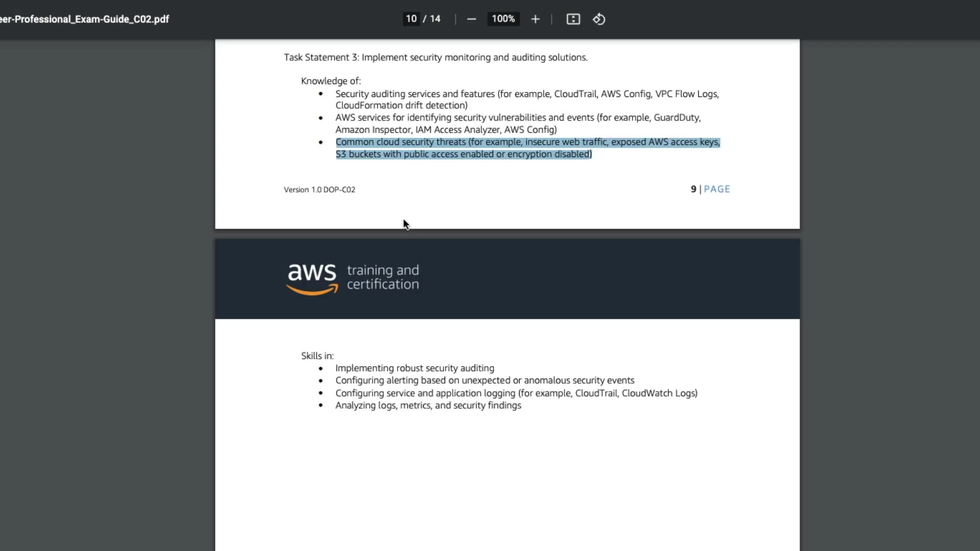Click the 'Security auditing services and features' bullet
Viewport: 980px width, 551px height.
click(x=527, y=94)
